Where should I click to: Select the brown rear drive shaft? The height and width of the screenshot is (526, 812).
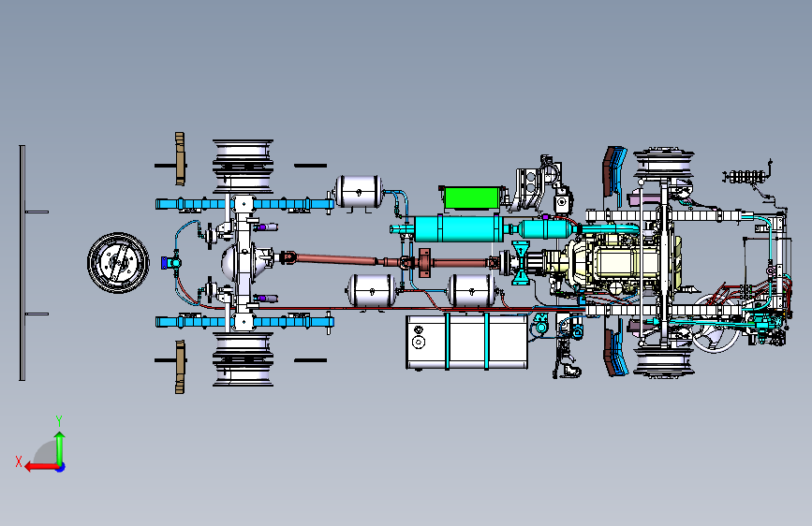point(336,259)
